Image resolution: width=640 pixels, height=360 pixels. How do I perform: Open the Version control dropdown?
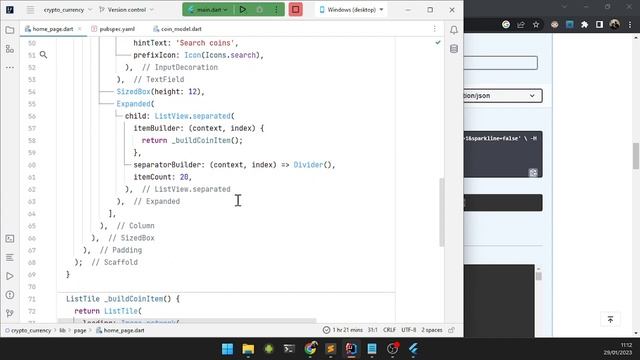coord(127,9)
